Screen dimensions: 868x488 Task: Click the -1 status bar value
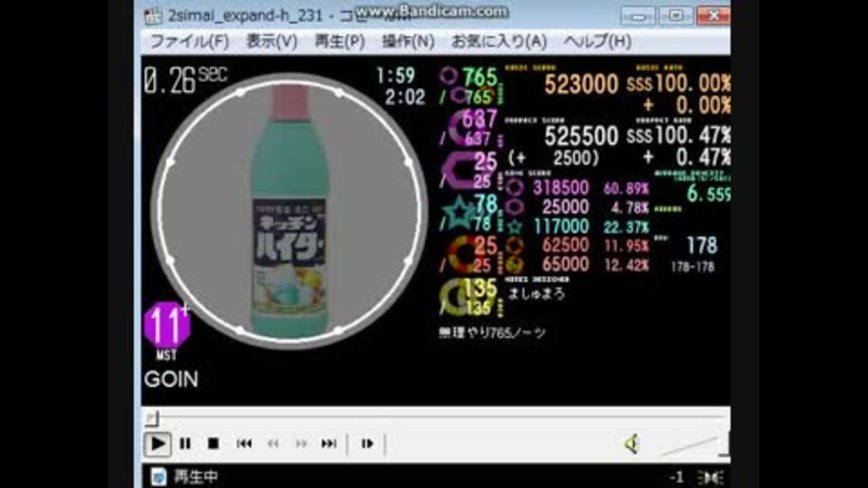(676, 477)
